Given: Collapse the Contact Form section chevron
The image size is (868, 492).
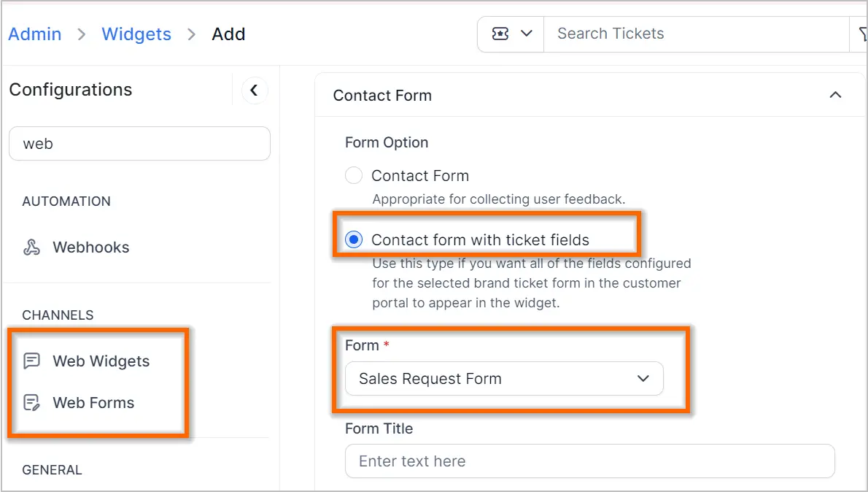Looking at the screenshot, I should (835, 96).
